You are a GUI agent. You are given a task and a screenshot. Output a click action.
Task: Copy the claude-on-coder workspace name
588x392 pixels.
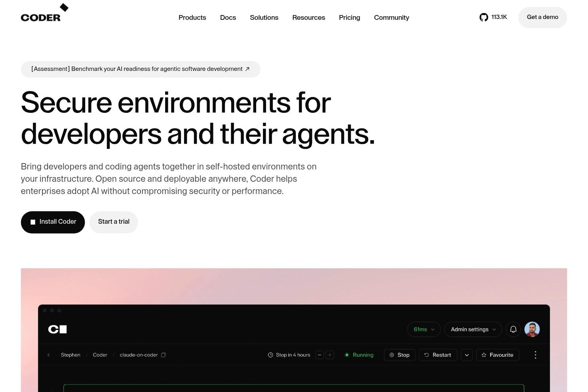click(x=163, y=355)
